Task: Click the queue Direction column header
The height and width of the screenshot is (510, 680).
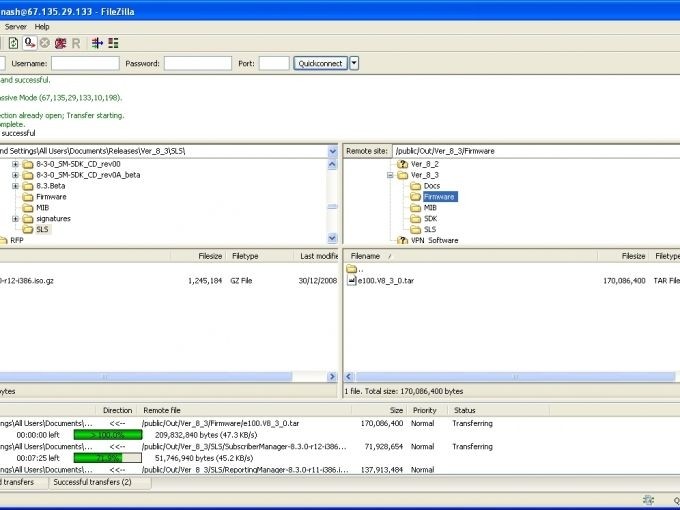Action: [x=118, y=410]
